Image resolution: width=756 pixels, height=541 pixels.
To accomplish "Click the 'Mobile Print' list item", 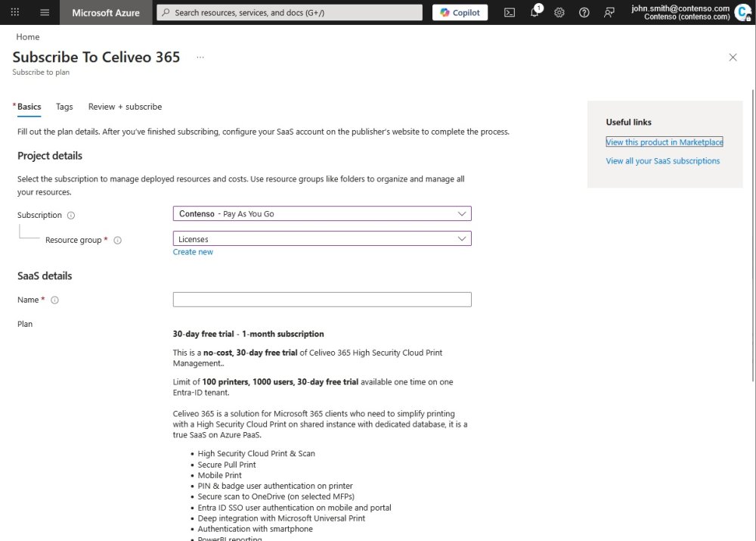I will click(x=219, y=475).
